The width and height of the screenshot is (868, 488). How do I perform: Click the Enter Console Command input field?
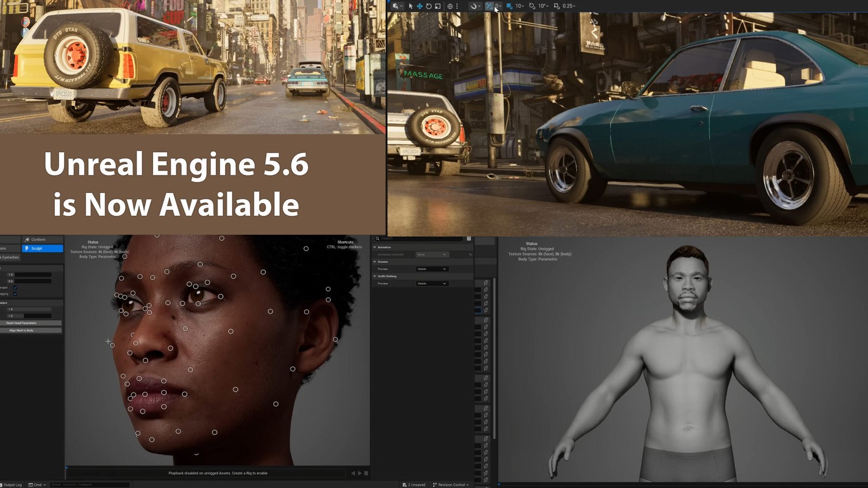(90, 485)
